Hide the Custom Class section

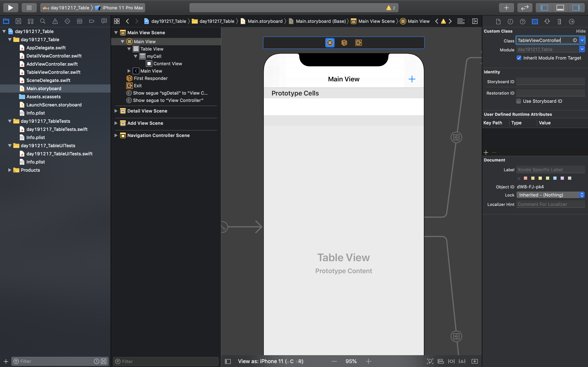tap(580, 31)
